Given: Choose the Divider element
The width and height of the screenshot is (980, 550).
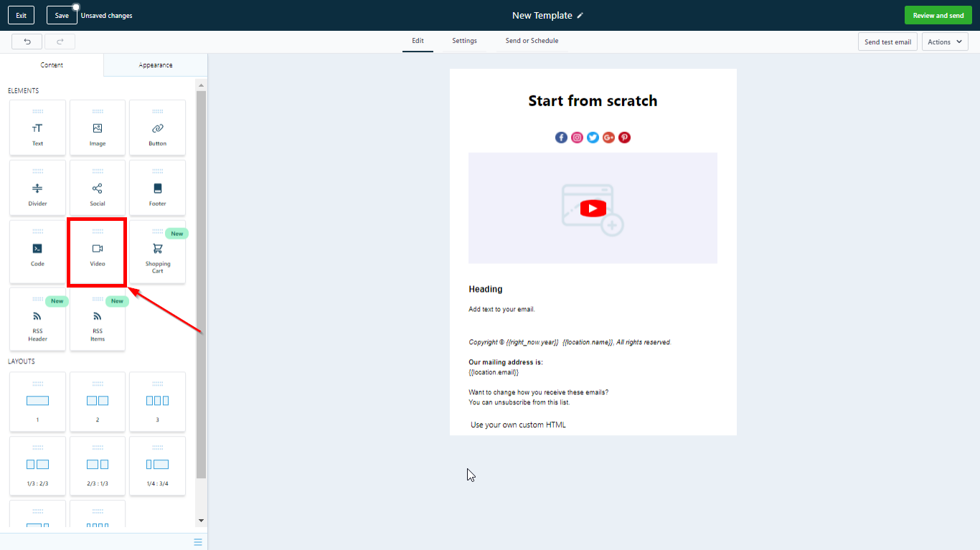Looking at the screenshot, I should pyautogui.click(x=37, y=188).
